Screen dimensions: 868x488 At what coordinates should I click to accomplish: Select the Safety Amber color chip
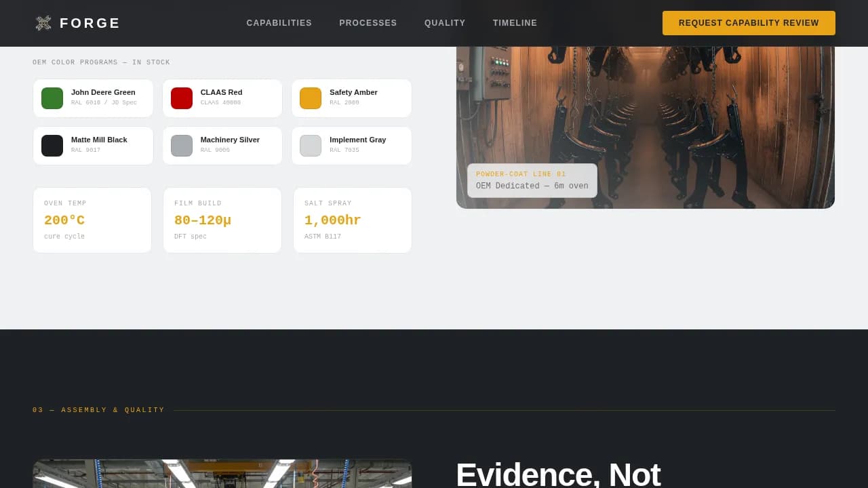351,98
